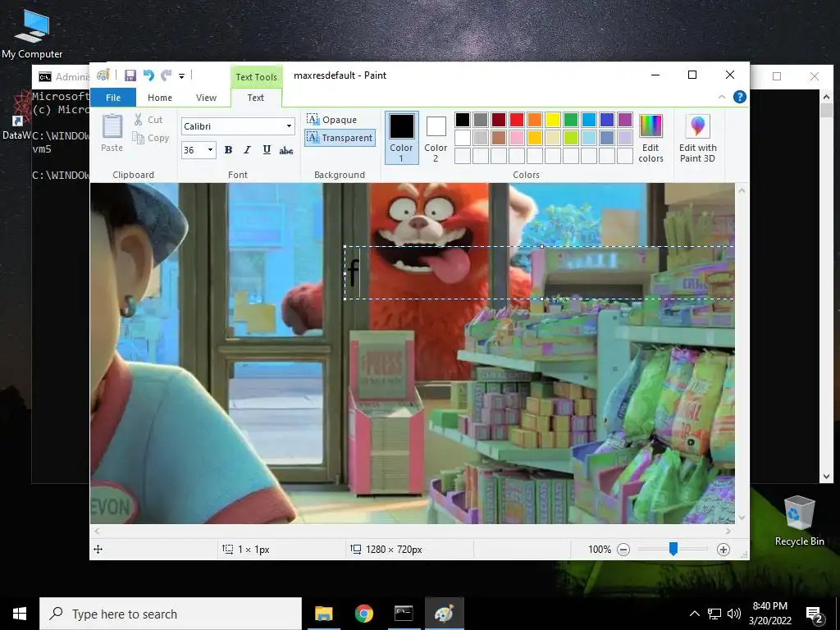Pick the green color swatch
840x630 pixels.
coord(571,120)
